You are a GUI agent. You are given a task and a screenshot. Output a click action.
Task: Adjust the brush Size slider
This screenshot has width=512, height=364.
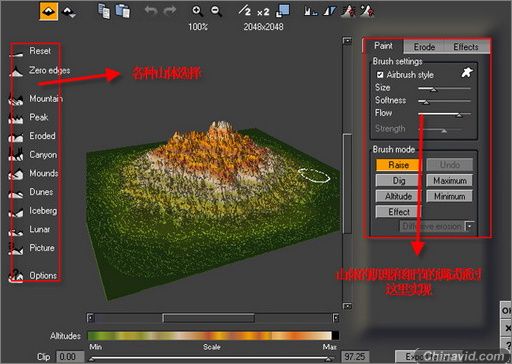click(444, 89)
